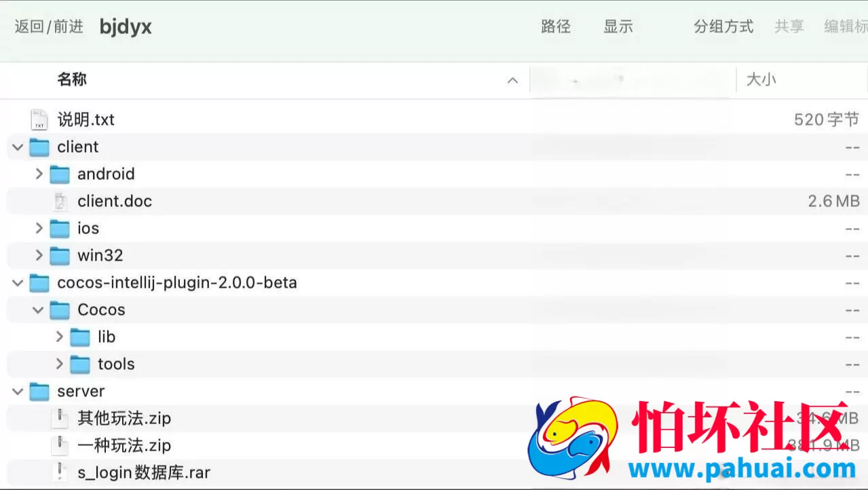Click the client folder icon

(39, 147)
